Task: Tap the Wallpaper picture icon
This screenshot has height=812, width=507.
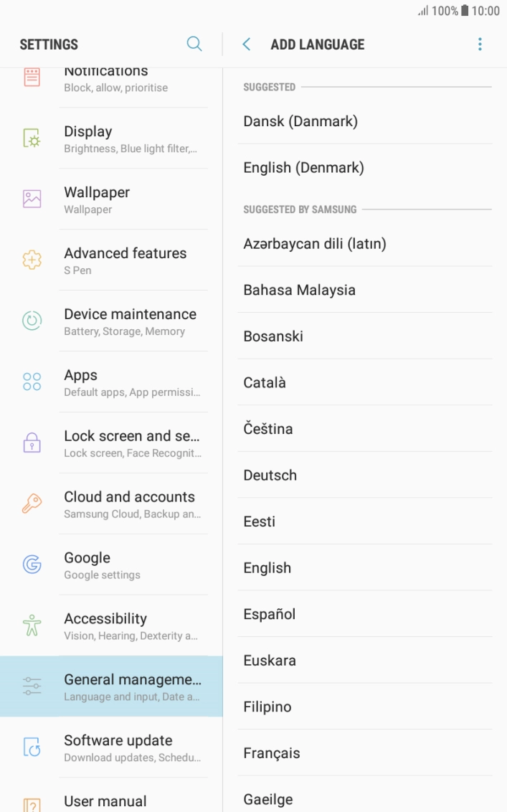Action: [x=32, y=199]
